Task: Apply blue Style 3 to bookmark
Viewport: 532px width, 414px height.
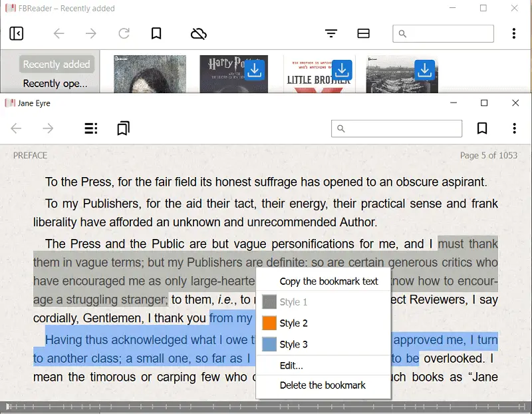Action: 293,344
